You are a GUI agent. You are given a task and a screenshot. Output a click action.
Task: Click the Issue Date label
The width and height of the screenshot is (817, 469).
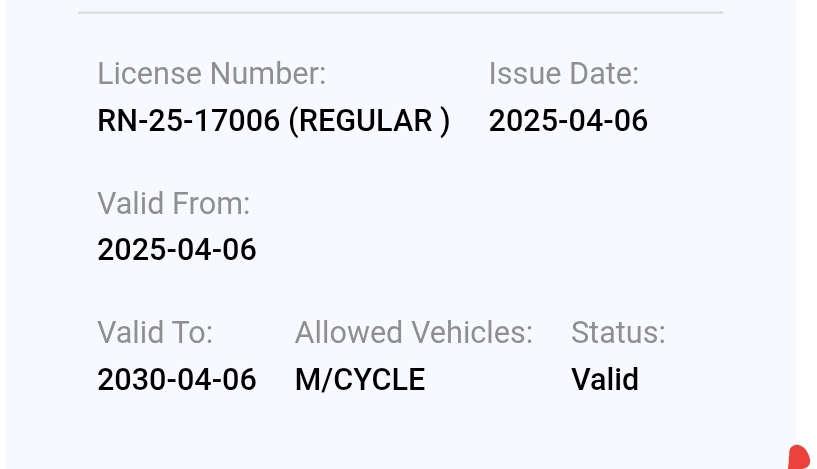(x=563, y=73)
